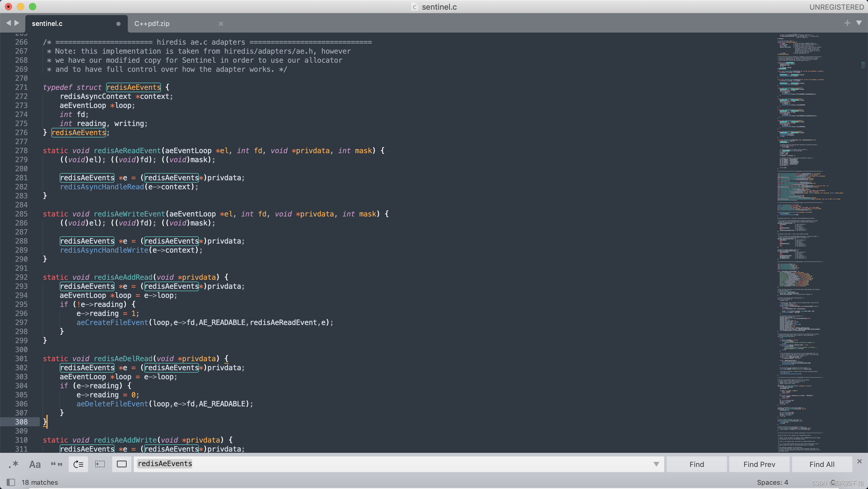Go to the next tab arrow
This screenshot has height=489, width=868.
coord(17,23)
